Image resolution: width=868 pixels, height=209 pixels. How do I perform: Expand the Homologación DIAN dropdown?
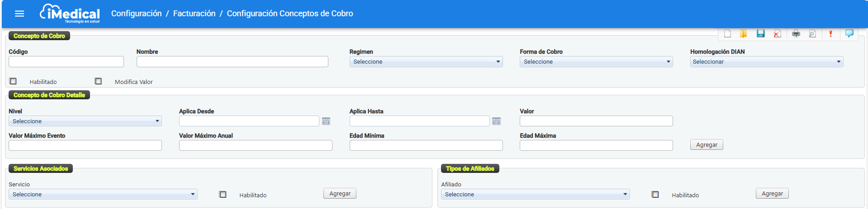(766, 62)
